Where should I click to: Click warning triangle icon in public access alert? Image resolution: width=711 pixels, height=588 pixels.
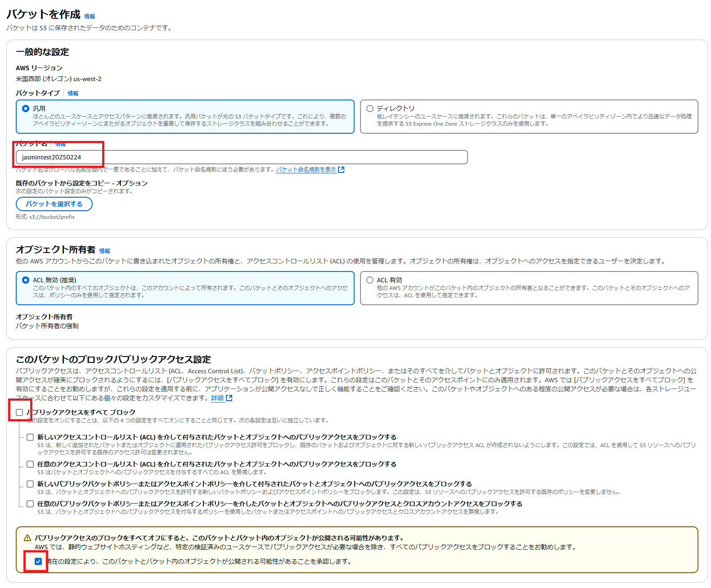pyautogui.click(x=27, y=538)
